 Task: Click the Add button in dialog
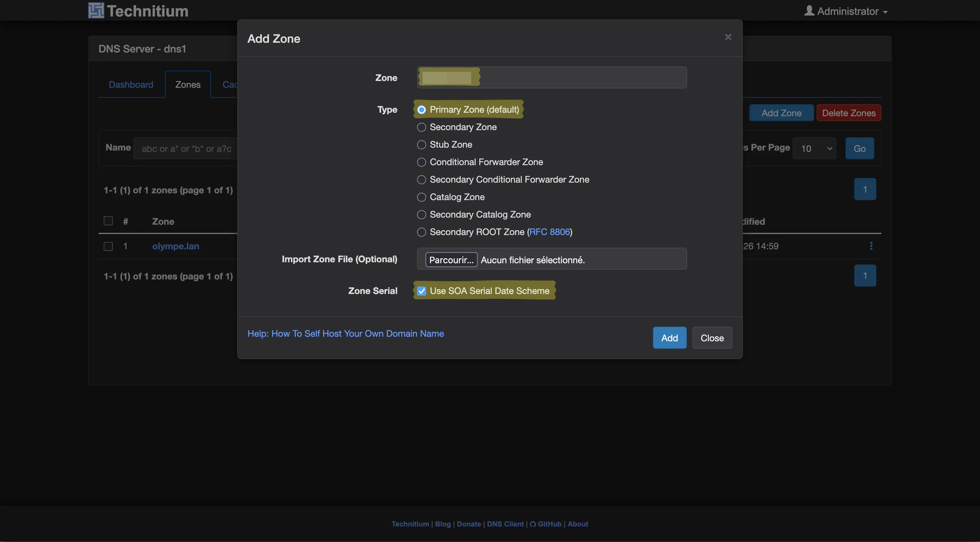pos(670,337)
